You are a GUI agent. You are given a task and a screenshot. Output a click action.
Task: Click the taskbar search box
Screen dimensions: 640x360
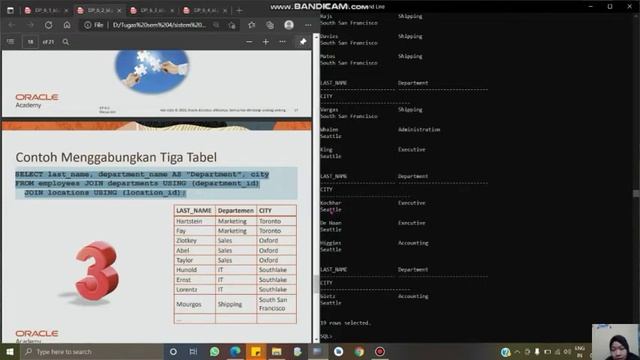click(x=92, y=351)
